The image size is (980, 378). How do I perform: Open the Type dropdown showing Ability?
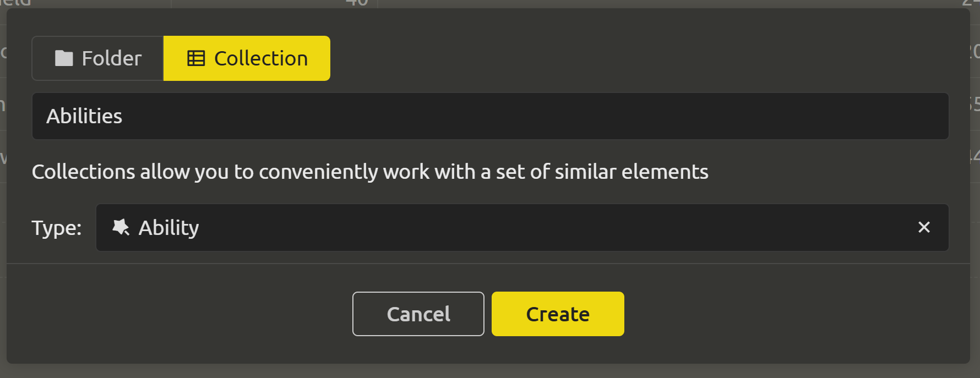522,228
